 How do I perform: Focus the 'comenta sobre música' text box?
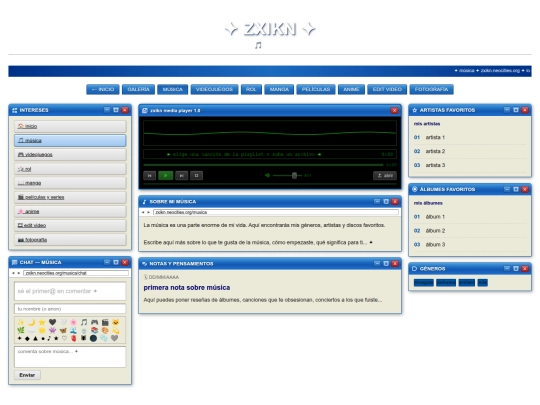70,357
